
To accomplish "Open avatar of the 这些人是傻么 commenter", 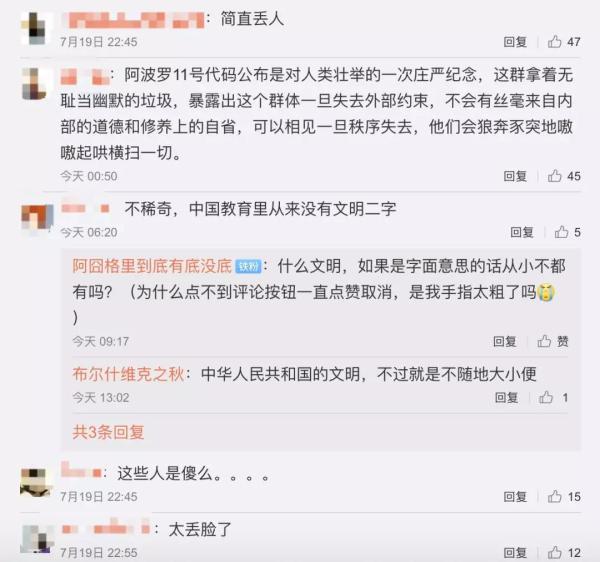I will pos(36,482).
